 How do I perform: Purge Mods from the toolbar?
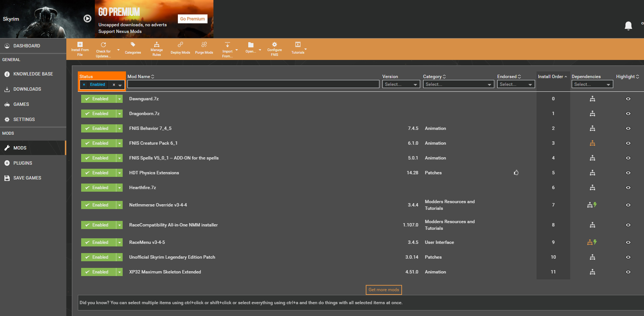[x=204, y=48]
